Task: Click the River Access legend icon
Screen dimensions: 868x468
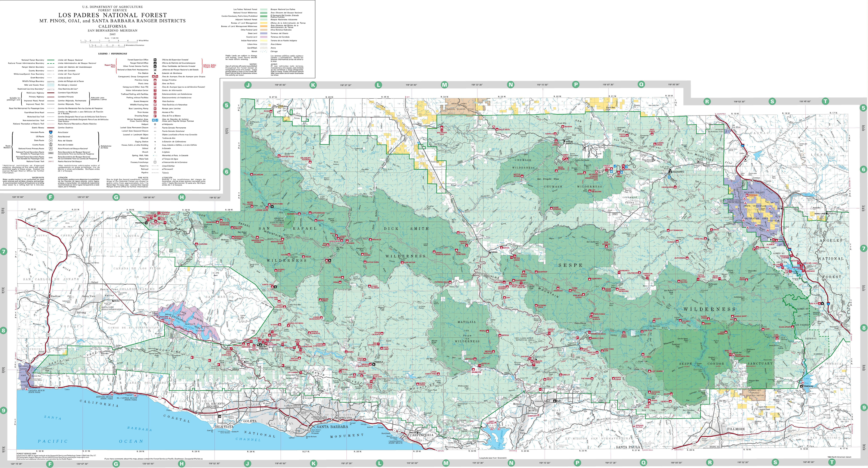Action: pyautogui.click(x=155, y=112)
